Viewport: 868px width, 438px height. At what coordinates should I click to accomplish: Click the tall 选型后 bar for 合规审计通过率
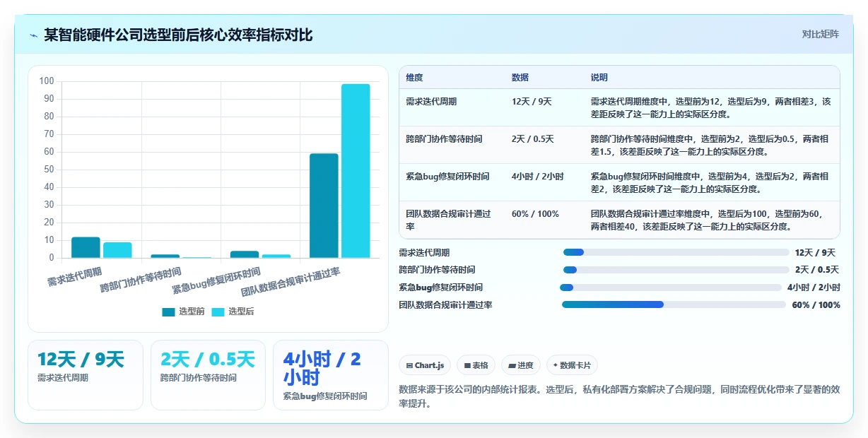click(x=356, y=171)
